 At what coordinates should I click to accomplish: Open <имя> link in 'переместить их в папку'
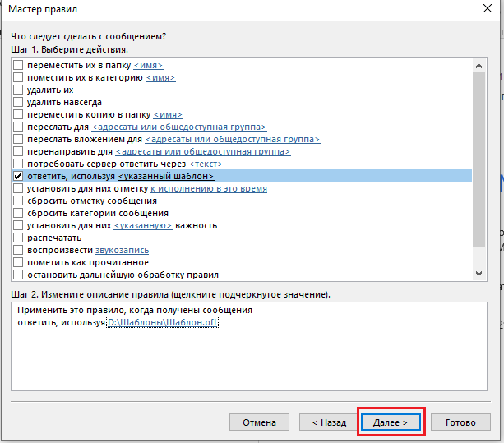[148, 65]
